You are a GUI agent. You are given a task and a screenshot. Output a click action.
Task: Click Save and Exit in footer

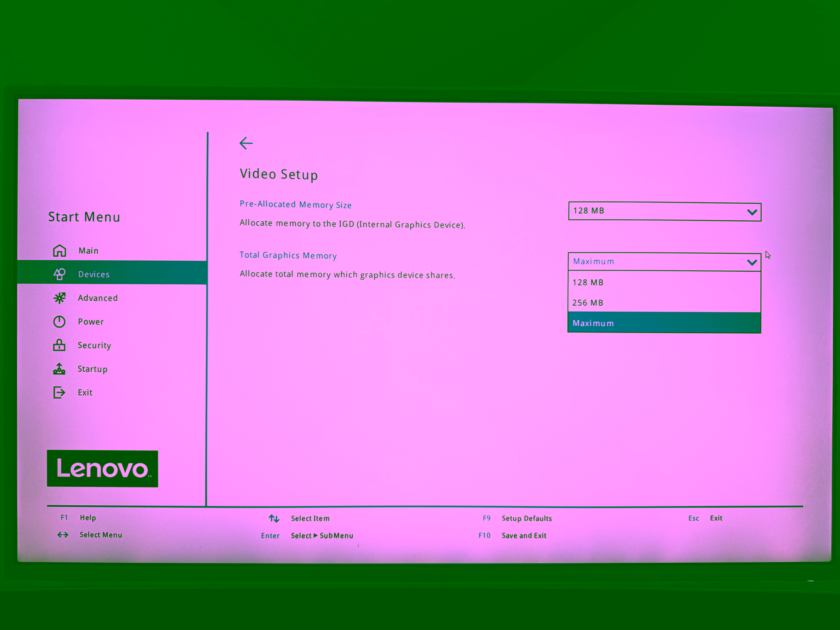[x=524, y=535]
